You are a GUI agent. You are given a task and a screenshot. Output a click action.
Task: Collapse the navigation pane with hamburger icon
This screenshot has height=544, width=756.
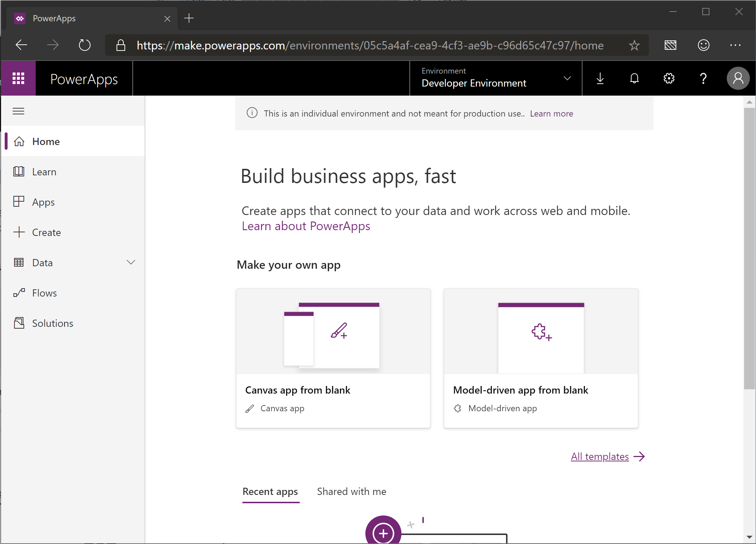[x=18, y=111]
